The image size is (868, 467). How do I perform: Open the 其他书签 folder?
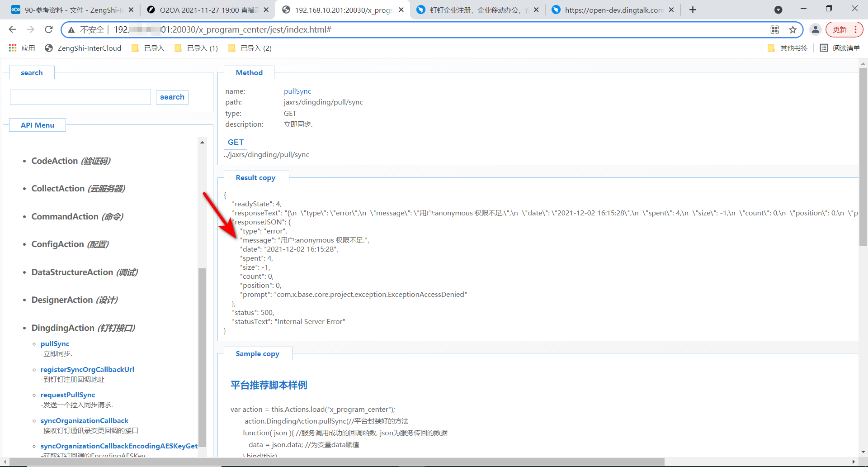pyautogui.click(x=788, y=48)
